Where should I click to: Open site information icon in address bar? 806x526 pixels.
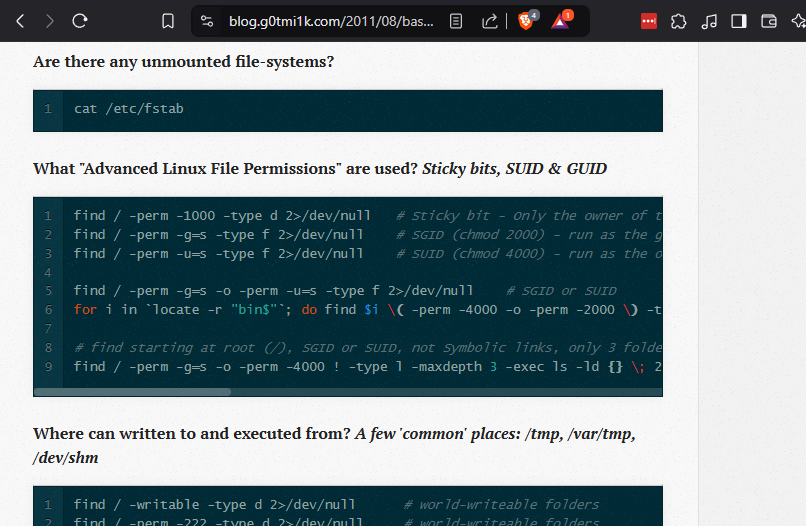point(207,21)
